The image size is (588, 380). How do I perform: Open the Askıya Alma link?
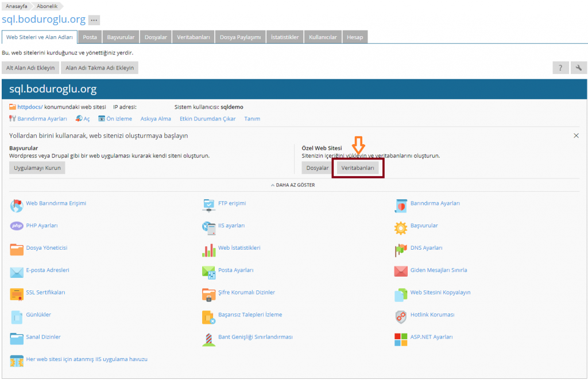pos(156,119)
